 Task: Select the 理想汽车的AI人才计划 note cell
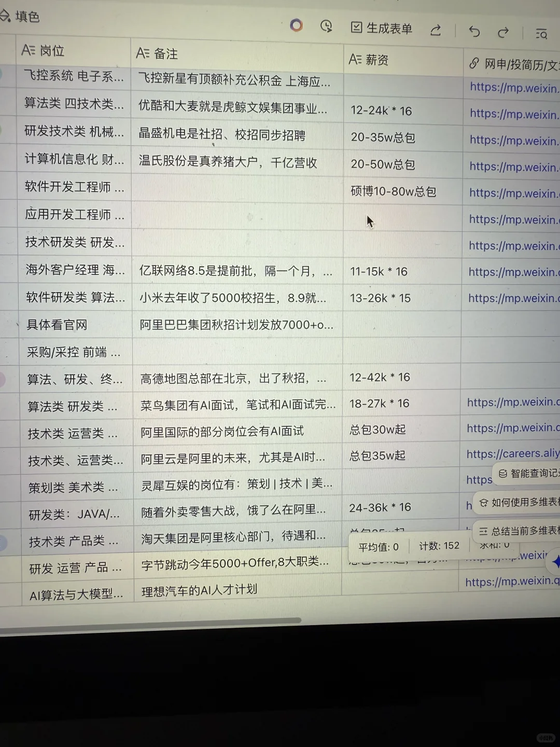coord(238,589)
